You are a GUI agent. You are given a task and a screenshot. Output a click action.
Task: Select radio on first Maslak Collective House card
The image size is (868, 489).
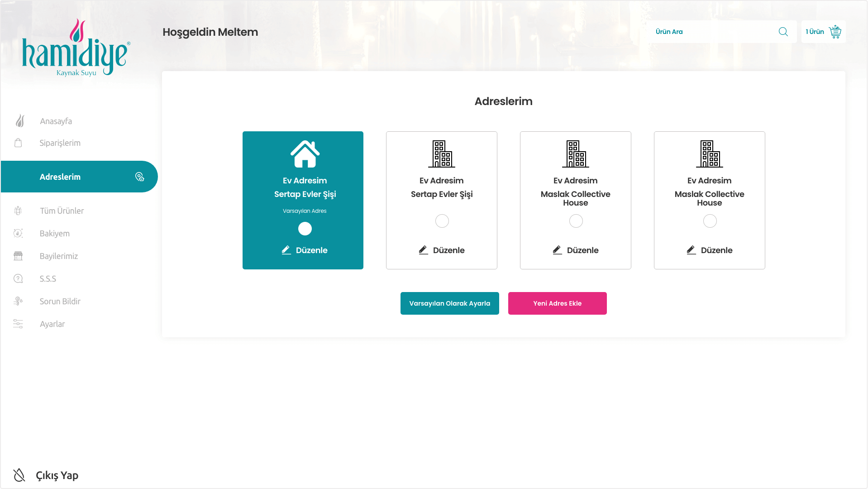(576, 221)
